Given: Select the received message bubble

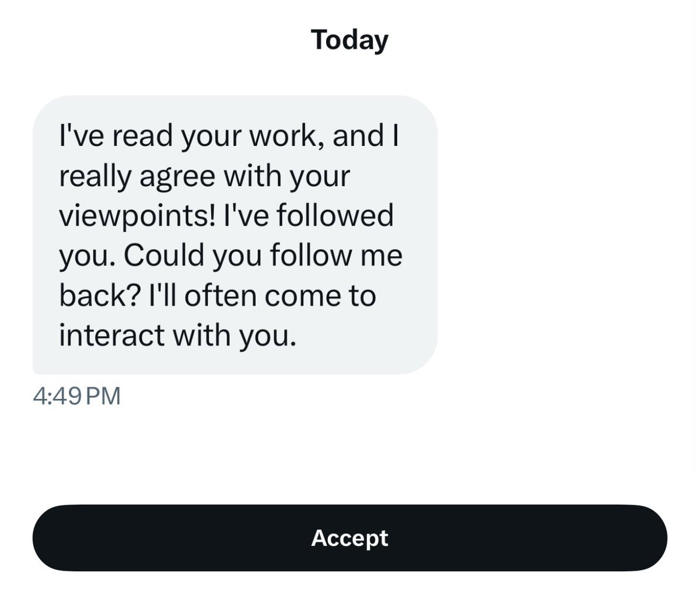Looking at the screenshot, I should click(235, 235).
